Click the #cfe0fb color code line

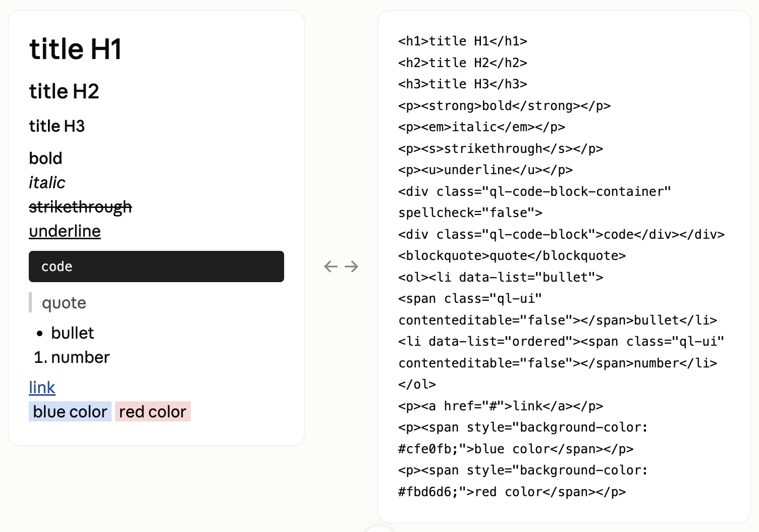pos(516,449)
